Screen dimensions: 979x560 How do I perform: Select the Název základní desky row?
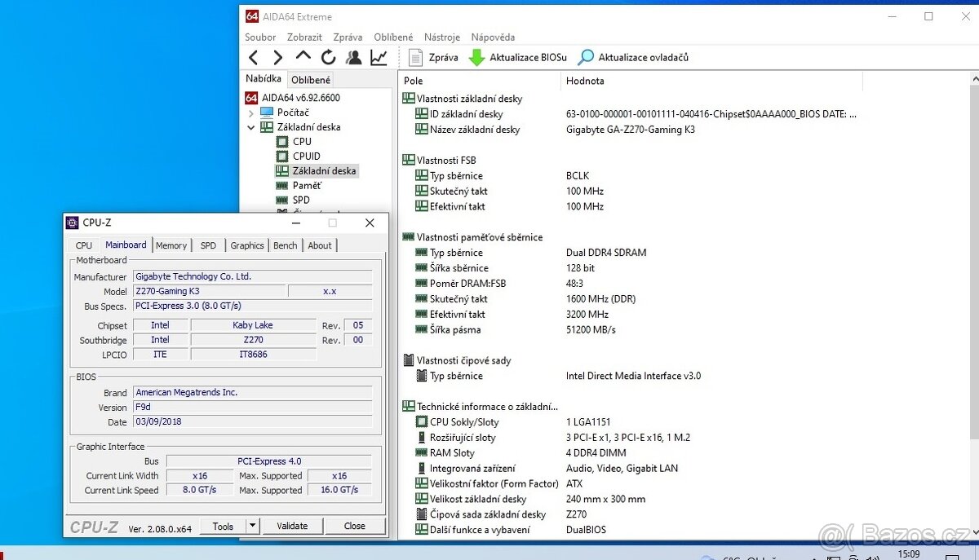555,130
